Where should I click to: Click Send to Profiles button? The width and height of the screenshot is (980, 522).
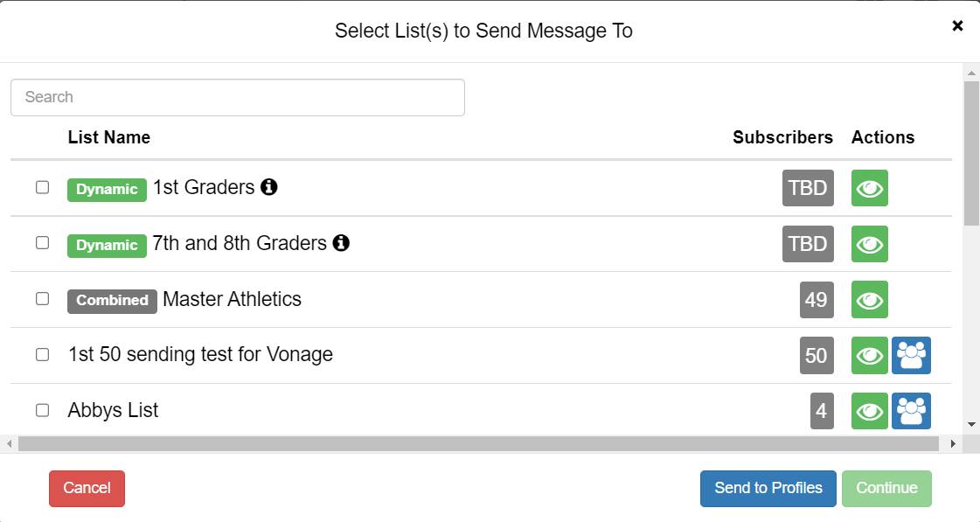(768, 488)
